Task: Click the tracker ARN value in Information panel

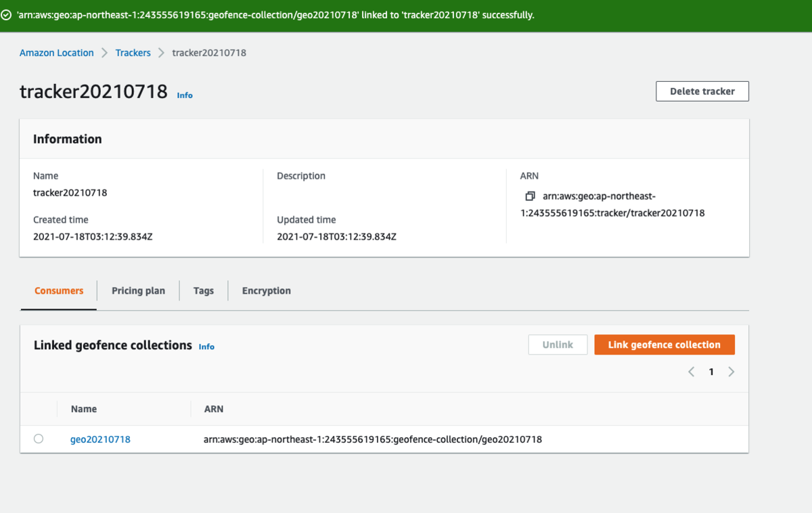Action: pyautogui.click(x=613, y=204)
